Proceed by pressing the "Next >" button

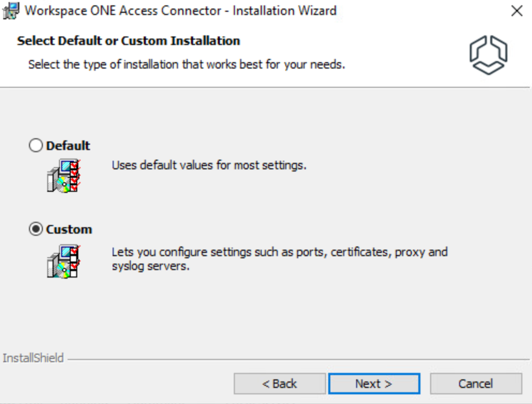374,384
